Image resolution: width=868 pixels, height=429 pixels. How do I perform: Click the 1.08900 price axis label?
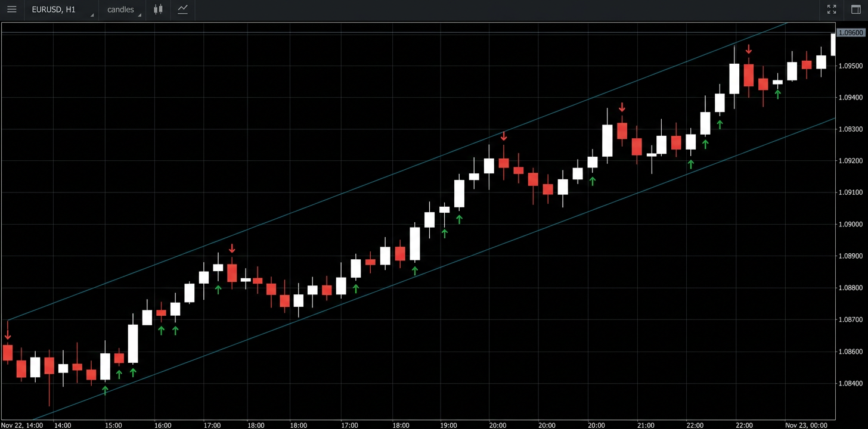851,256
